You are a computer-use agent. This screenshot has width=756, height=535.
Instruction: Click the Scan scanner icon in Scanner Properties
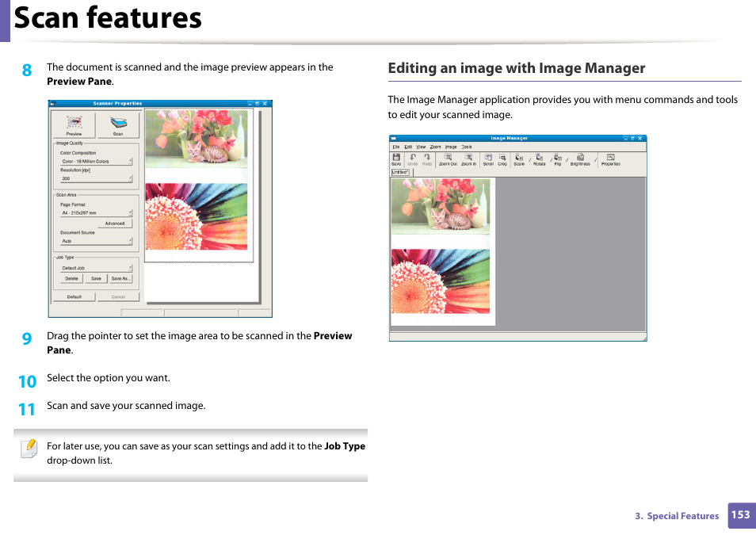[x=118, y=123]
